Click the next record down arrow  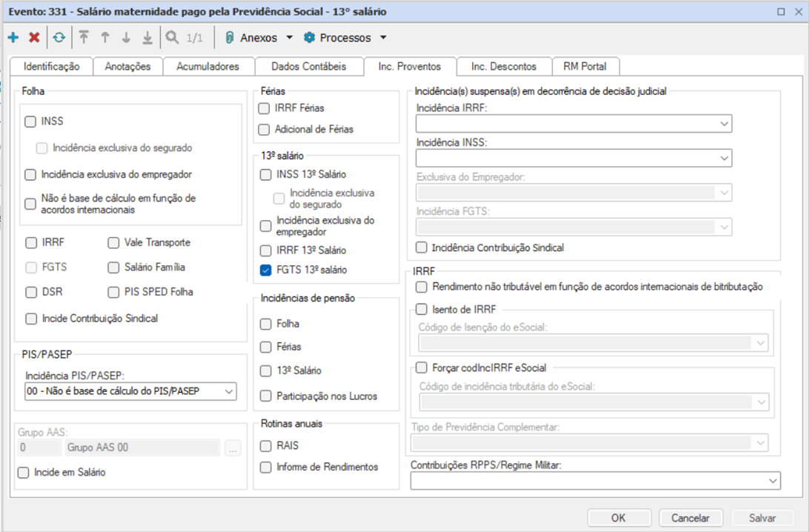[126, 38]
